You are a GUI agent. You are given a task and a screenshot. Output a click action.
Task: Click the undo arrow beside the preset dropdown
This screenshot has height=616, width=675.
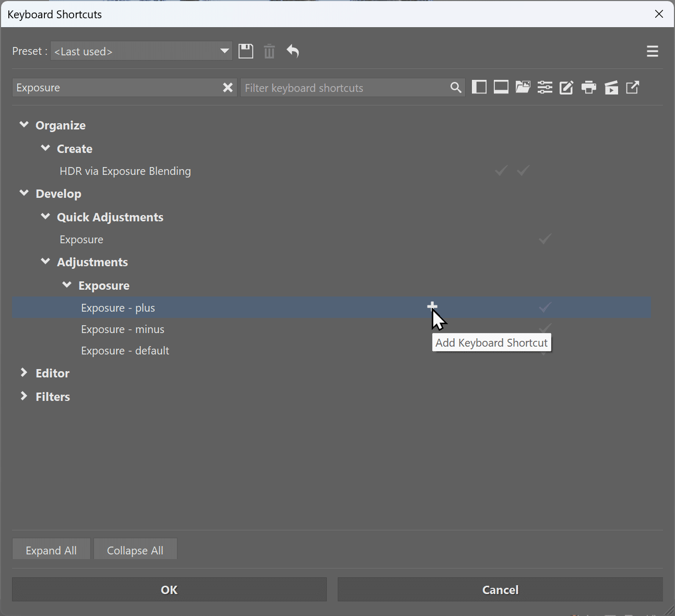click(293, 51)
